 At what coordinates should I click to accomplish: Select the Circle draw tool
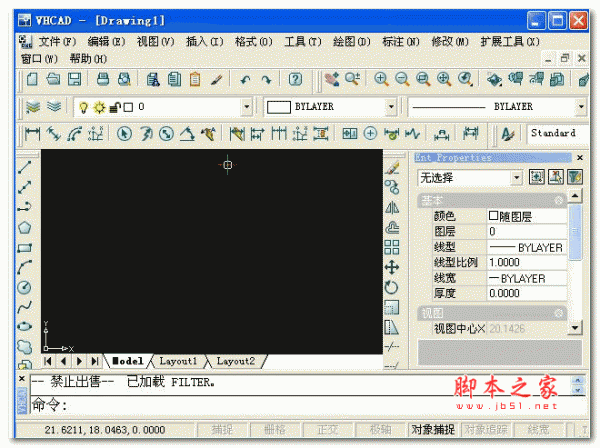(24, 287)
